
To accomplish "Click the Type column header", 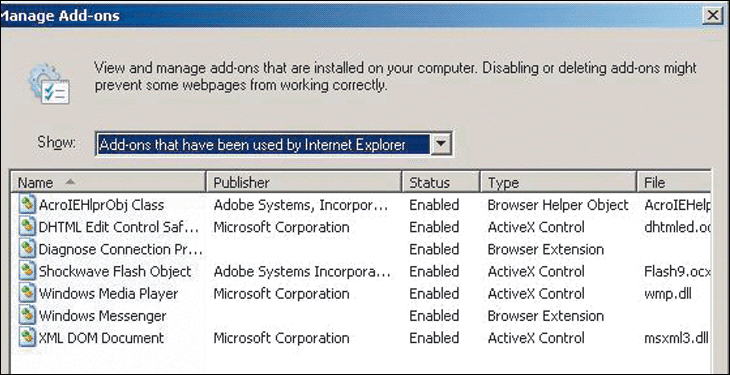I will click(x=558, y=182).
